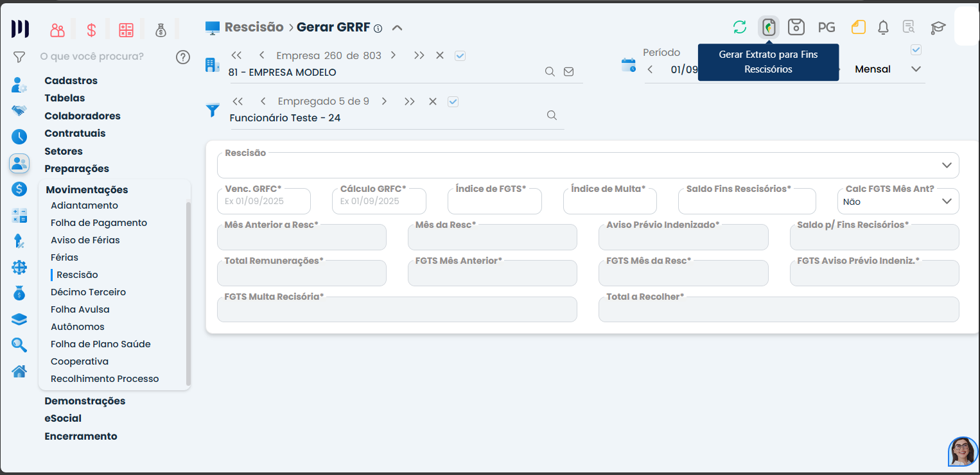Select Décimo Terceiro in the sidebar
The height and width of the screenshot is (475, 980).
click(89, 292)
